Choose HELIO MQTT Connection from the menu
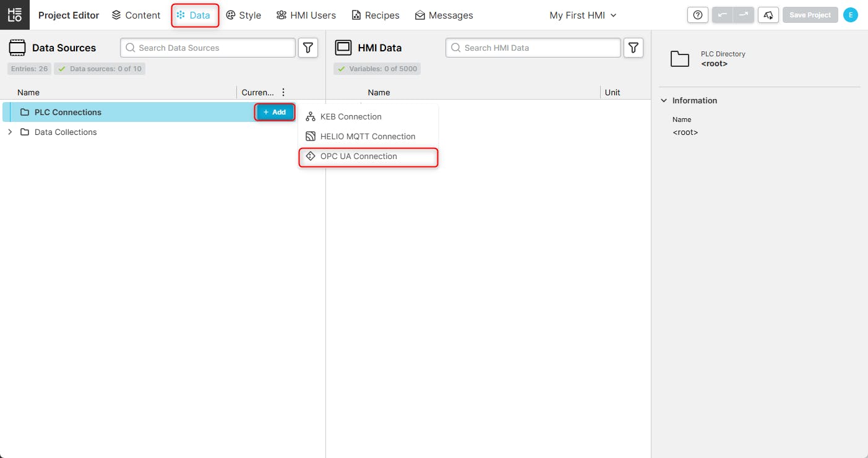 368,136
